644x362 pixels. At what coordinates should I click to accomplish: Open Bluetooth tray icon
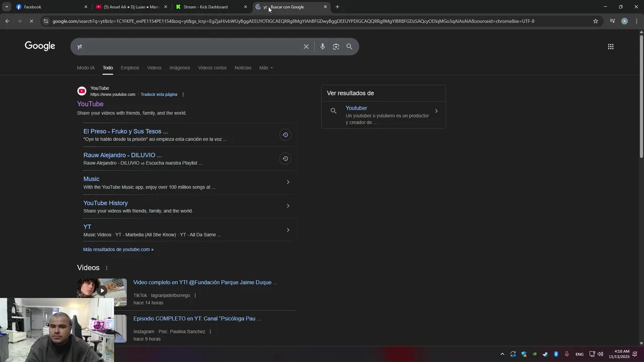pyautogui.click(x=556, y=354)
